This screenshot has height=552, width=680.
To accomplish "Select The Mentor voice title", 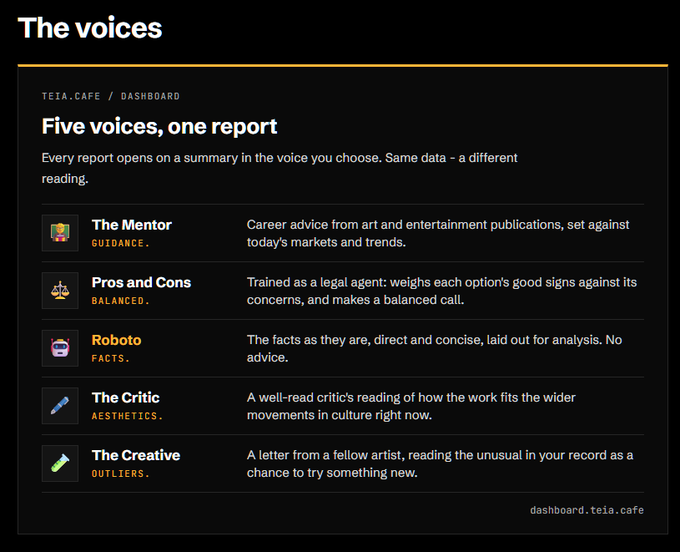I will coord(131,225).
